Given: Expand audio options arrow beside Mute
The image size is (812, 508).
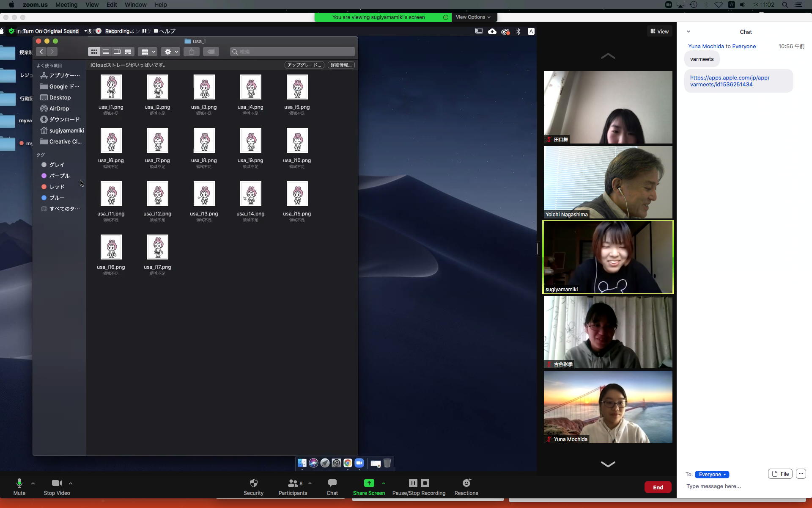Looking at the screenshot, I should click(33, 483).
